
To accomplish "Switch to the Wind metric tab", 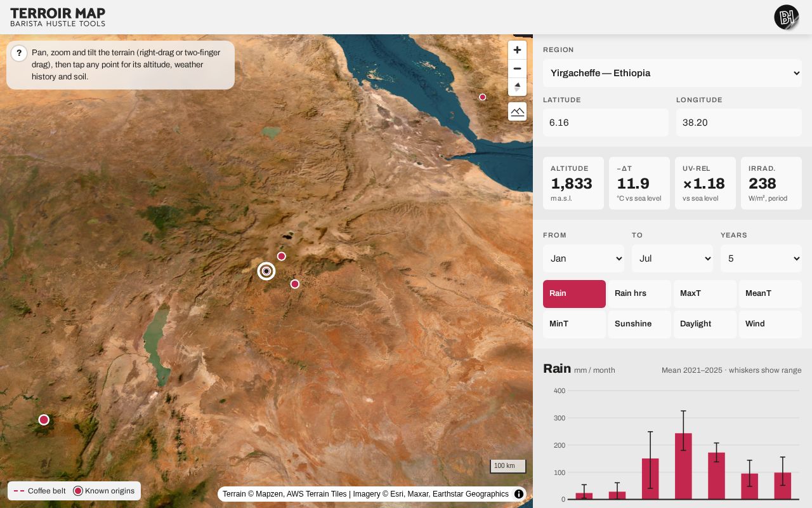I will click(x=770, y=324).
